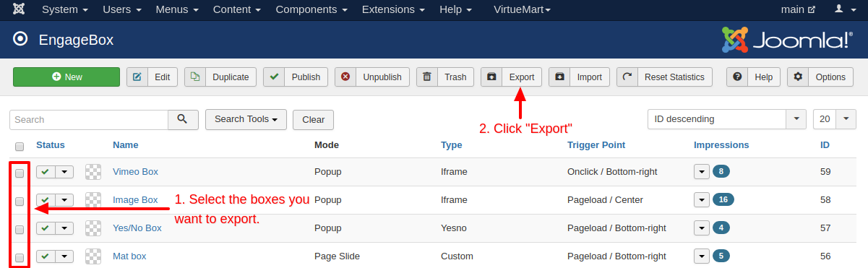The height and width of the screenshot is (268, 868).
Task: Click the Export box icon in toolbar
Action: click(491, 77)
